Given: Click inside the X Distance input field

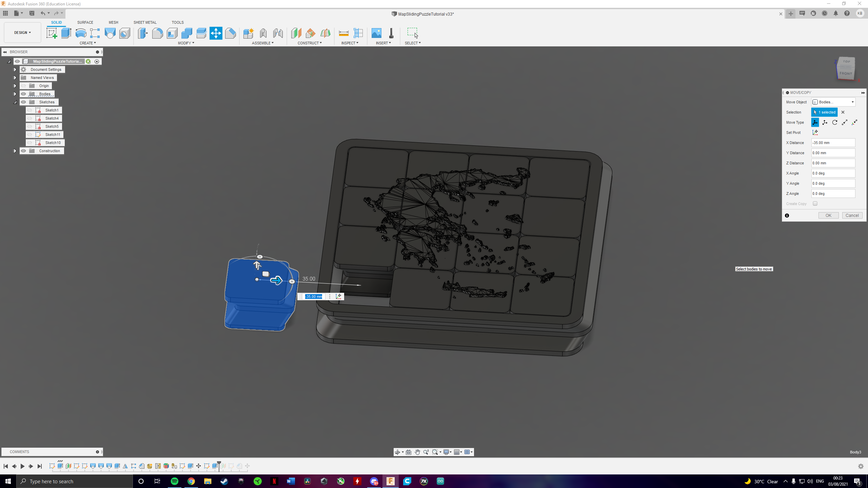Looking at the screenshot, I should tap(833, 143).
